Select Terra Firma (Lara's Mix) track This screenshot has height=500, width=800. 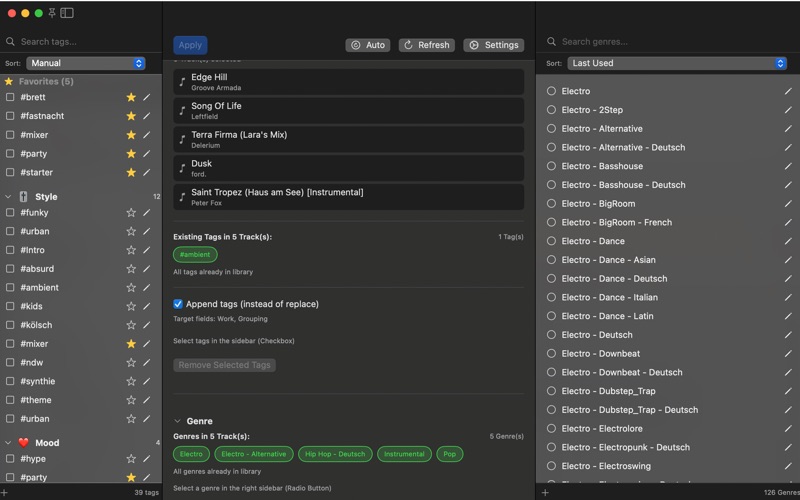(348, 139)
